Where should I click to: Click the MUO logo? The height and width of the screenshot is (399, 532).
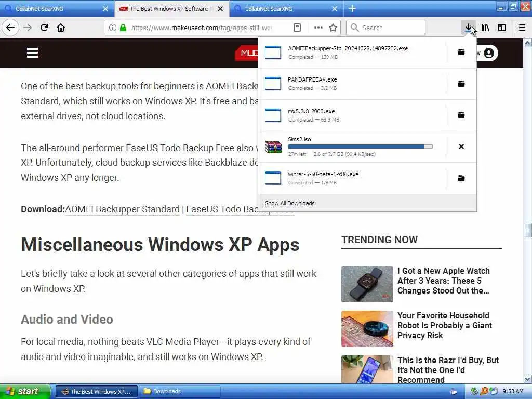point(247,53)
